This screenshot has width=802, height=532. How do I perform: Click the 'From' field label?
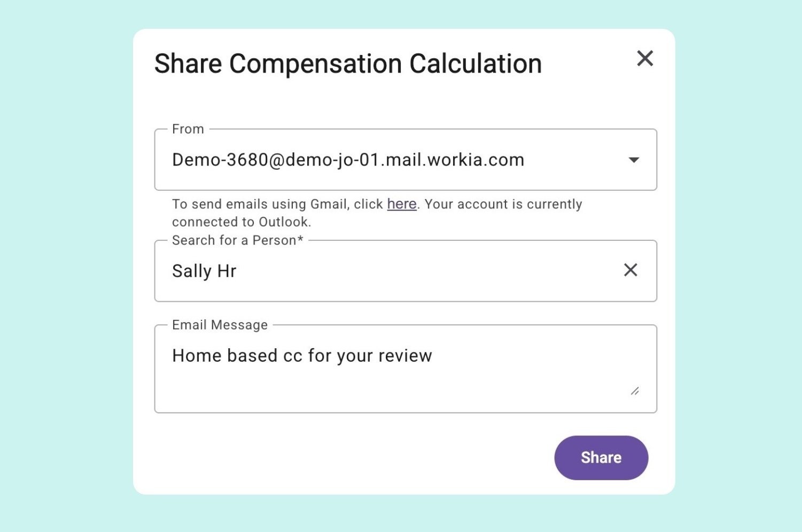pyautogui.click(x=188, y=129)
